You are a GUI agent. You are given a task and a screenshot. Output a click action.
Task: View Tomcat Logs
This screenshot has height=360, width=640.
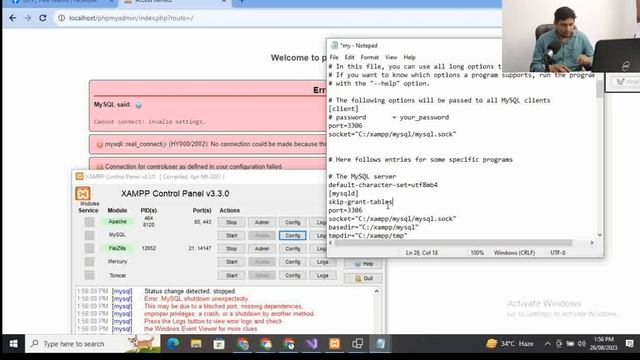click(x=322, y=276)
